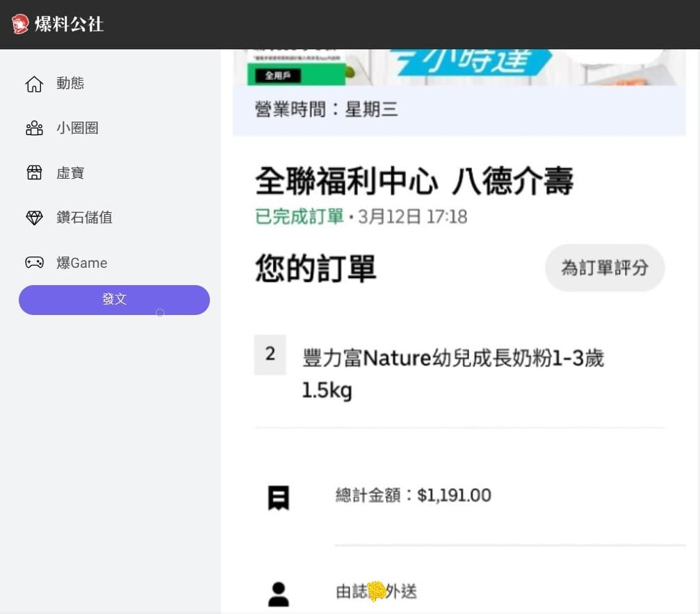The height and width of the screenshot is (614, 700).
Task: Open 虛寶 menu item
Action: tap(70, 173)
